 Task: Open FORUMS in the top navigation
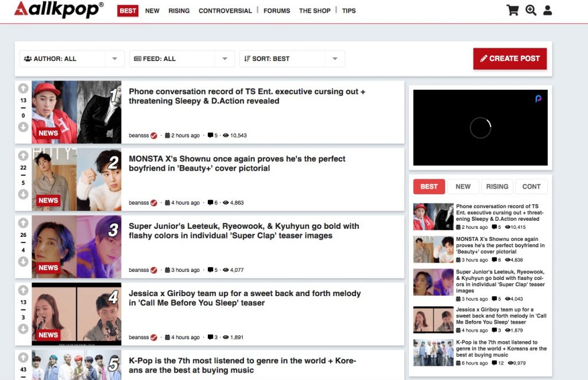click(277, 11)
